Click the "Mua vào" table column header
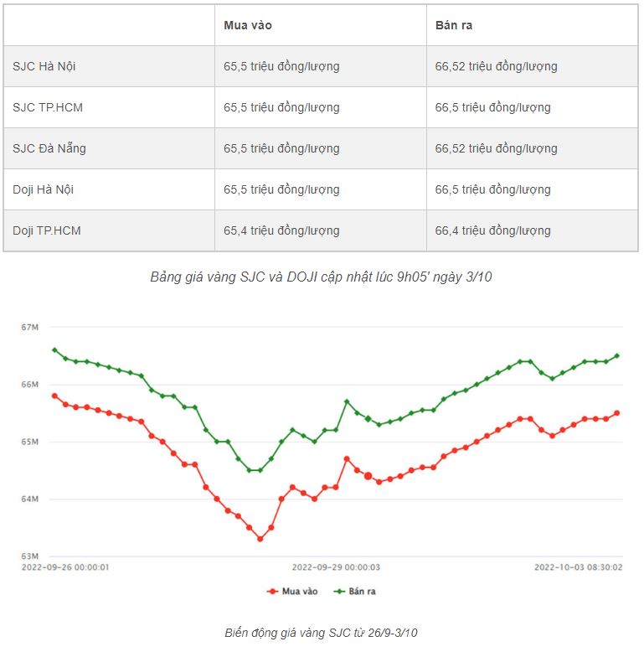 tap(248, 25)
